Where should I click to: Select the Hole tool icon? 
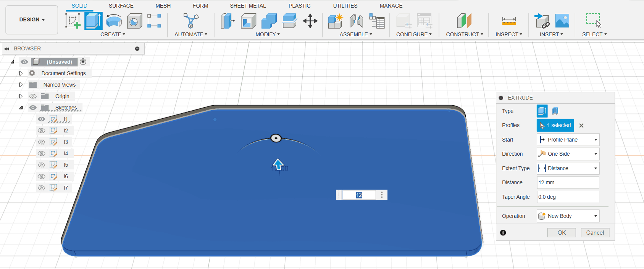tap(134, 21)
